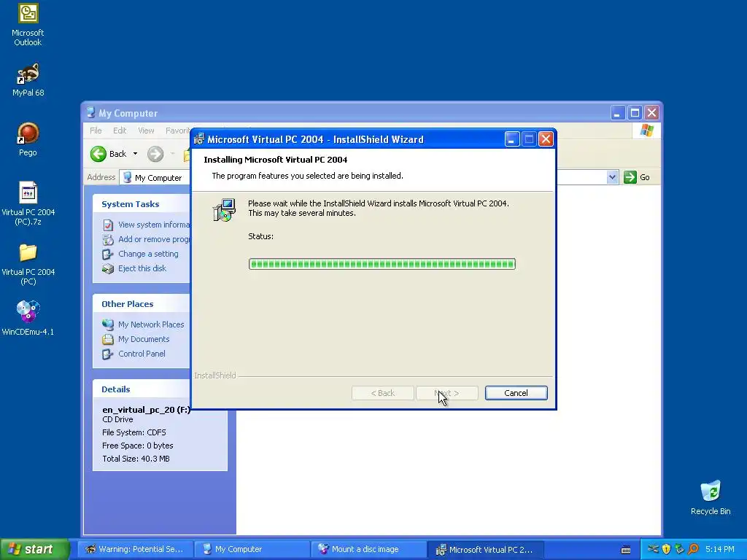Click Eject this disk link
Screen dimensions: 747x560
[x=142, y=268]
